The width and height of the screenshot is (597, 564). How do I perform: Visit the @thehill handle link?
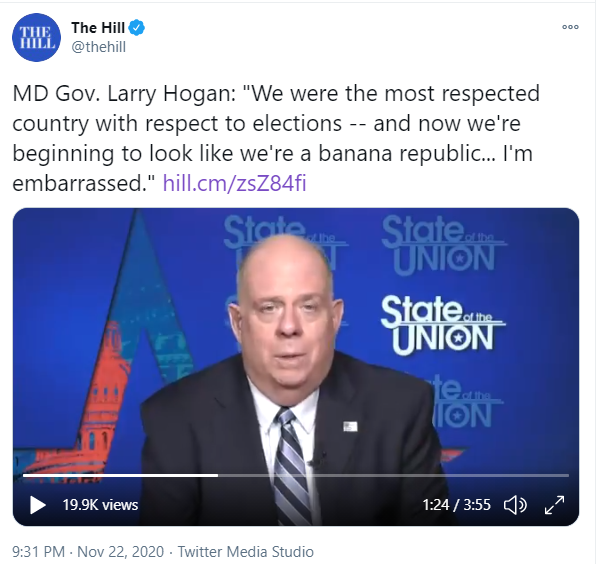pyautogui.click(x=99, y=47)
